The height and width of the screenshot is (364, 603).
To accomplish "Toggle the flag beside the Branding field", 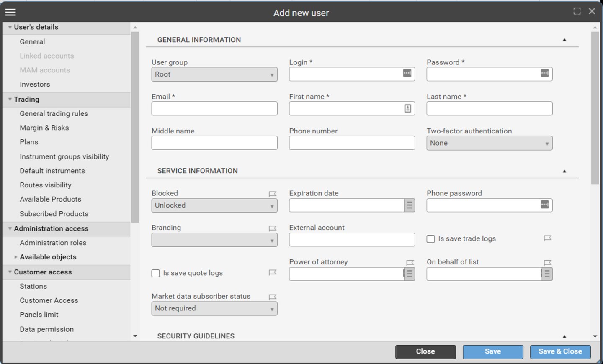I will tap(273, 228).
